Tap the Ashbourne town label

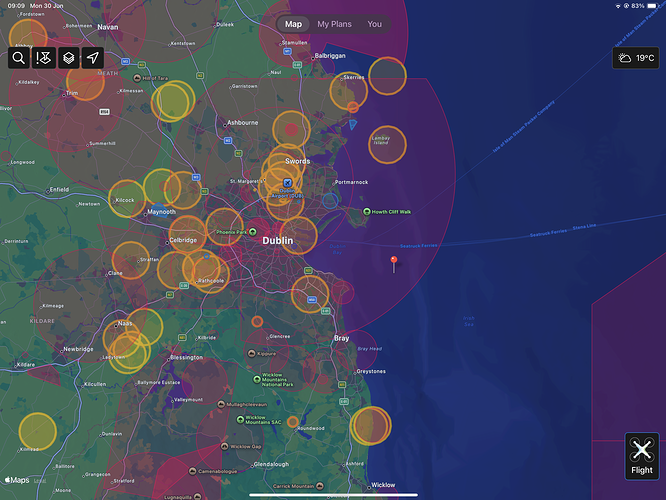(x=243, y=122)
